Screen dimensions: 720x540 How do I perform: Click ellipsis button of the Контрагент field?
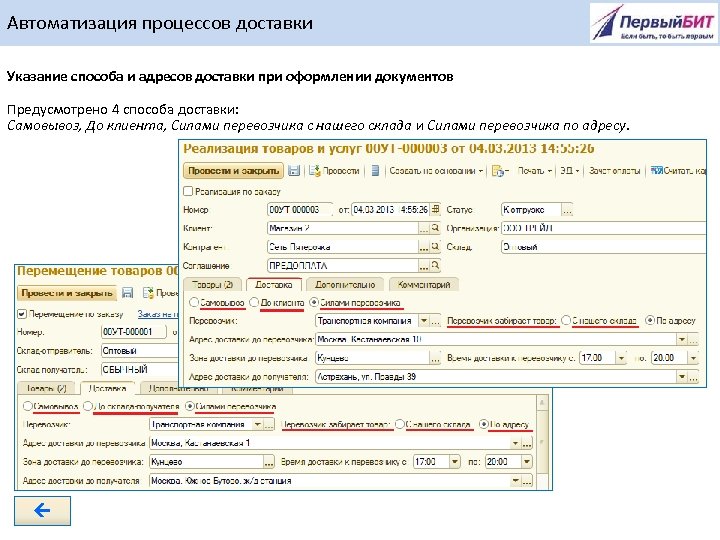tap(424, 247)
